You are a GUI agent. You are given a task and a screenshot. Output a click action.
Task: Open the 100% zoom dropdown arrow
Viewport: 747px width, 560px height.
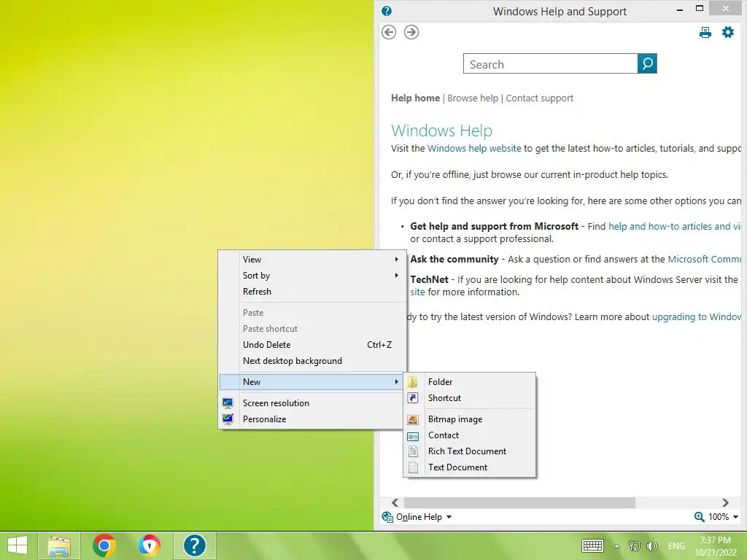[735, 517]
